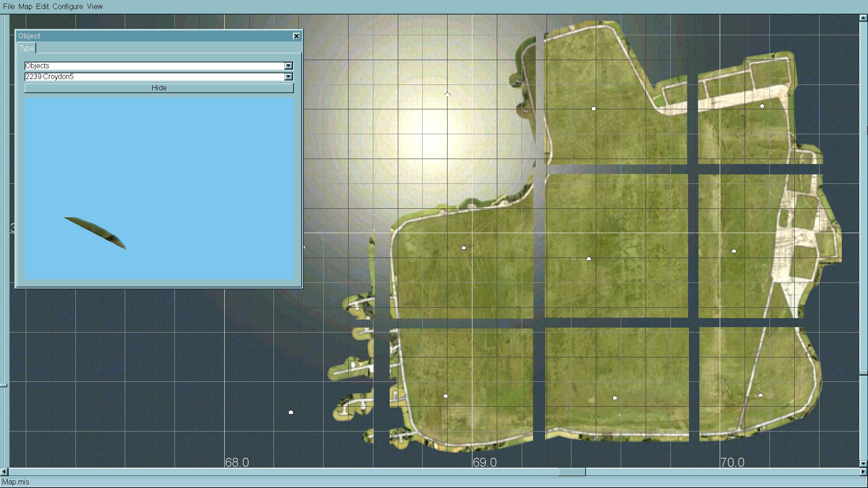Open the File menu

pos(9,6)
